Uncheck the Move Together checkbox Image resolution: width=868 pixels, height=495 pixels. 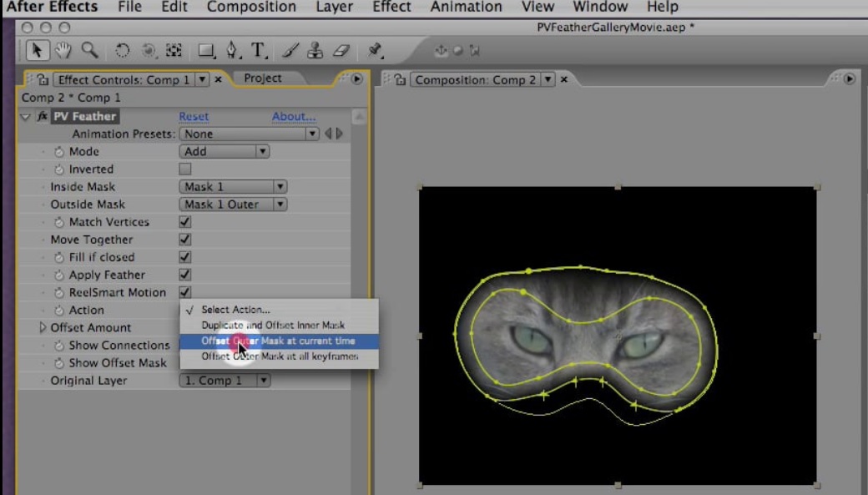[185, 240]
